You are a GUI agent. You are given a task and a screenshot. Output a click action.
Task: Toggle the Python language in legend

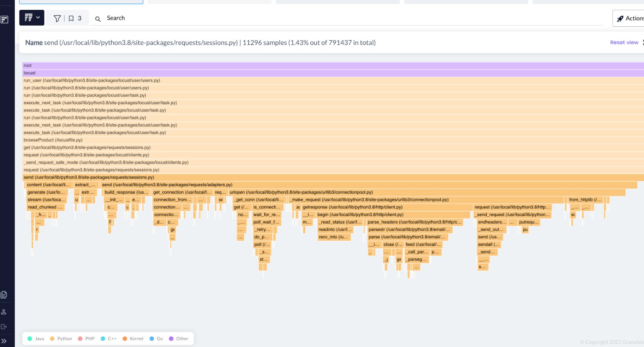coord(61,339)
